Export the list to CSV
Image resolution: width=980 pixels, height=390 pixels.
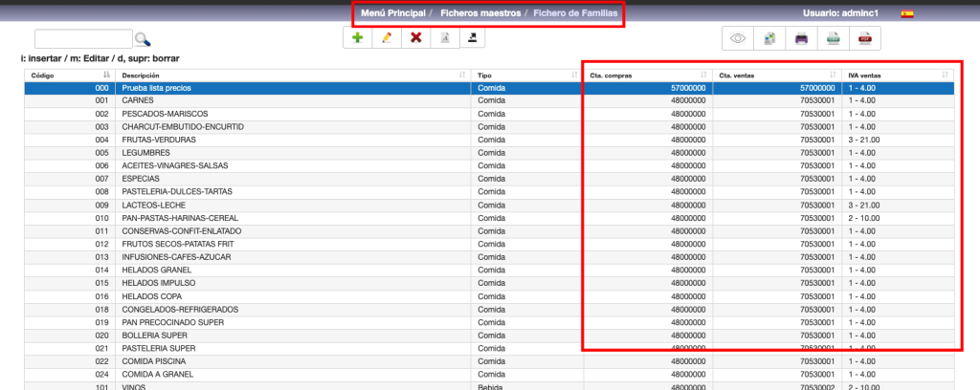(833, 39)
